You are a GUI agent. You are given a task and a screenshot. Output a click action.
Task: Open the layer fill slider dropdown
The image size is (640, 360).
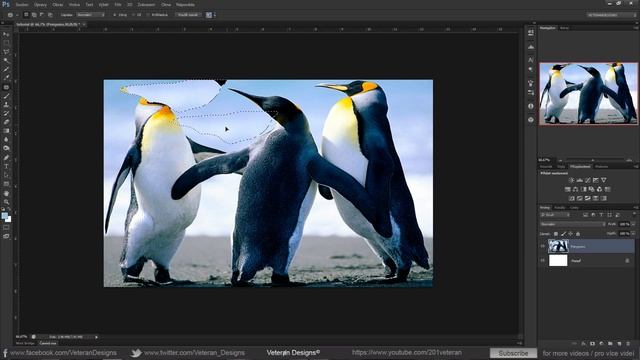[x=633, y=233]
